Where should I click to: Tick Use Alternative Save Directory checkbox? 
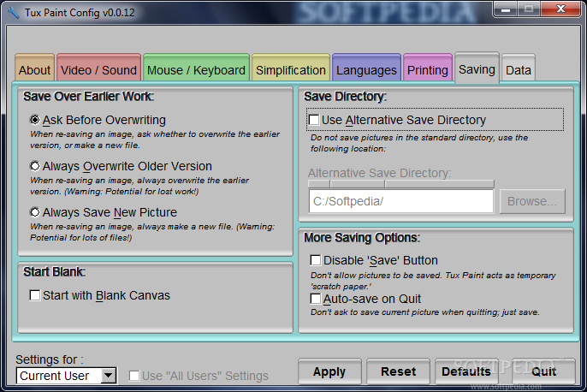[x=314, y=120]
